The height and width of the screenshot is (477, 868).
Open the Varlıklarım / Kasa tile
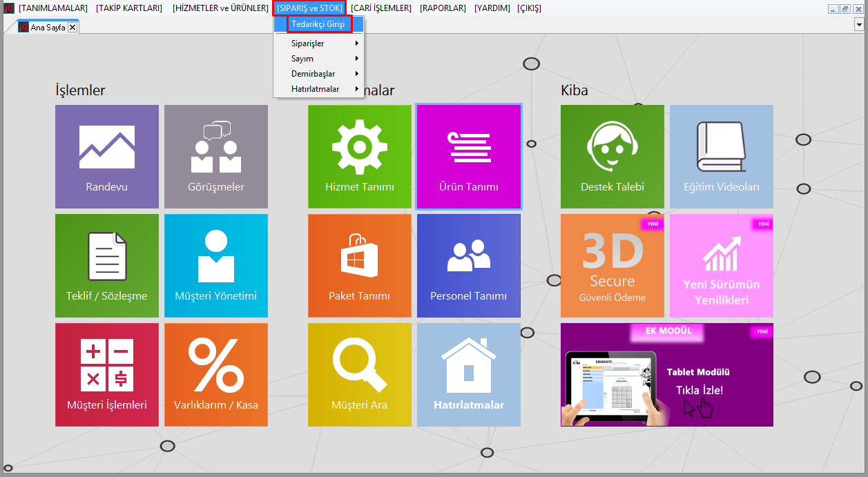point(216,375)
